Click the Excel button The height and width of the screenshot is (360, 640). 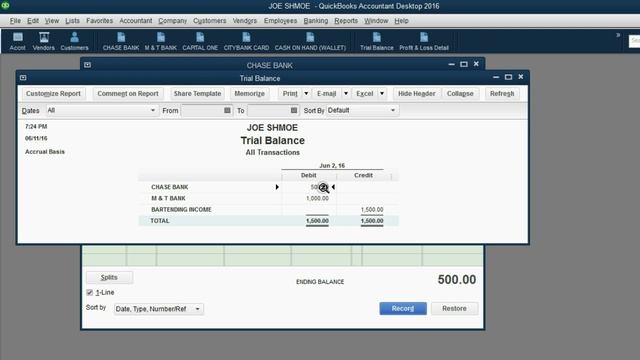[365, 93]
